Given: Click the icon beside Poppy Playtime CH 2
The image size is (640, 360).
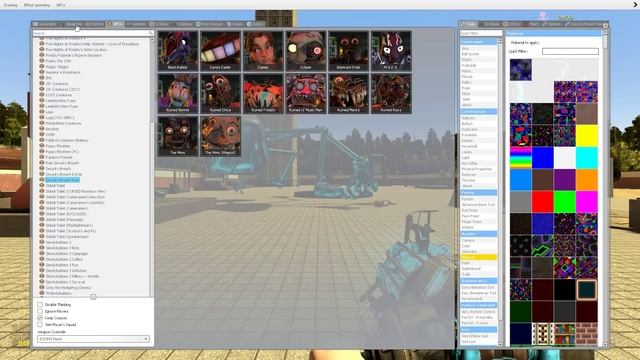Looking at the screenshot, I should (42, 151).
